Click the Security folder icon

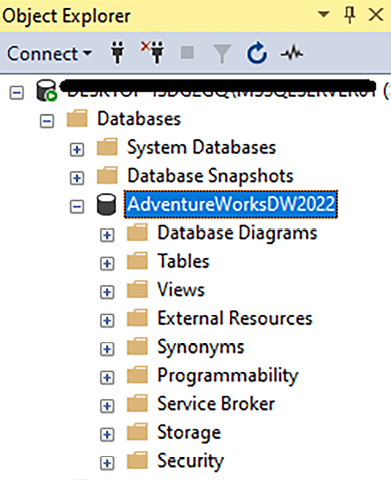(x=137, y=461)
